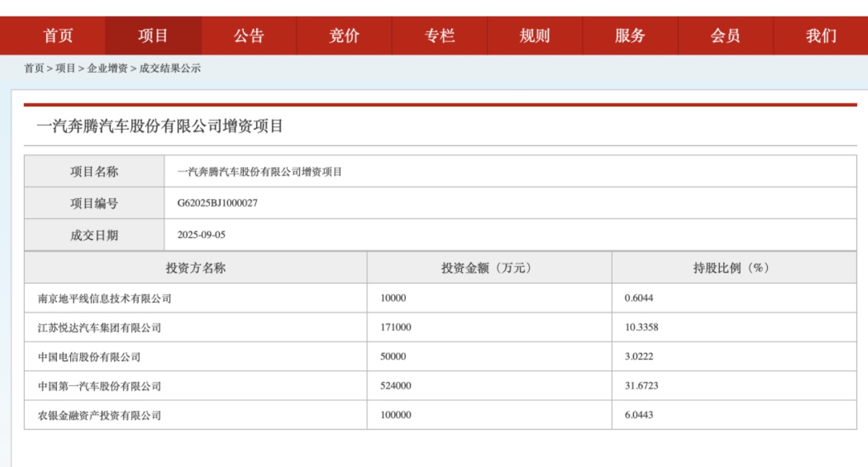868x467 pixels.
Task: Click the 持股比例（%） column header
Action: pos(734,268)
